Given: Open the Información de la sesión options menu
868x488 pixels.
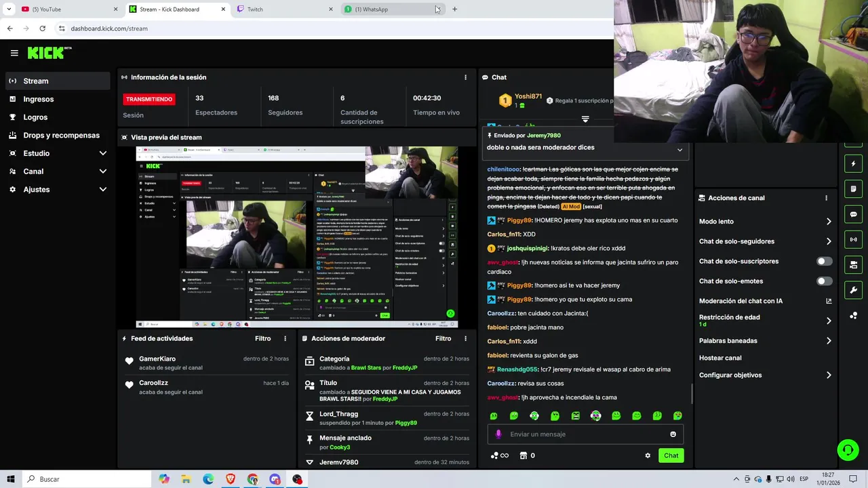Looking at the screenshot, I should tap(465, 77).
